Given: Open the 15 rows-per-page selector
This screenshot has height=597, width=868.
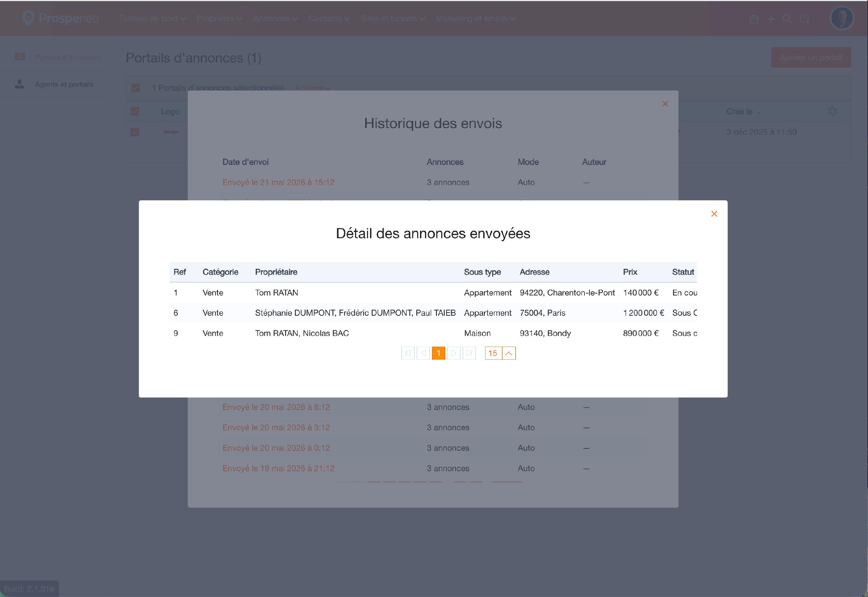Looking at the screenshot, I should [500, 353].
